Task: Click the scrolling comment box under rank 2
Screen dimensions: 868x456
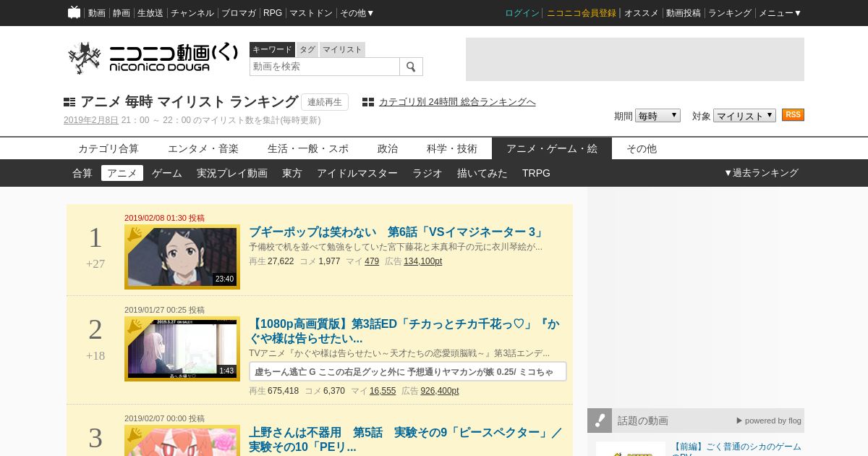Action: click(408, 371)
